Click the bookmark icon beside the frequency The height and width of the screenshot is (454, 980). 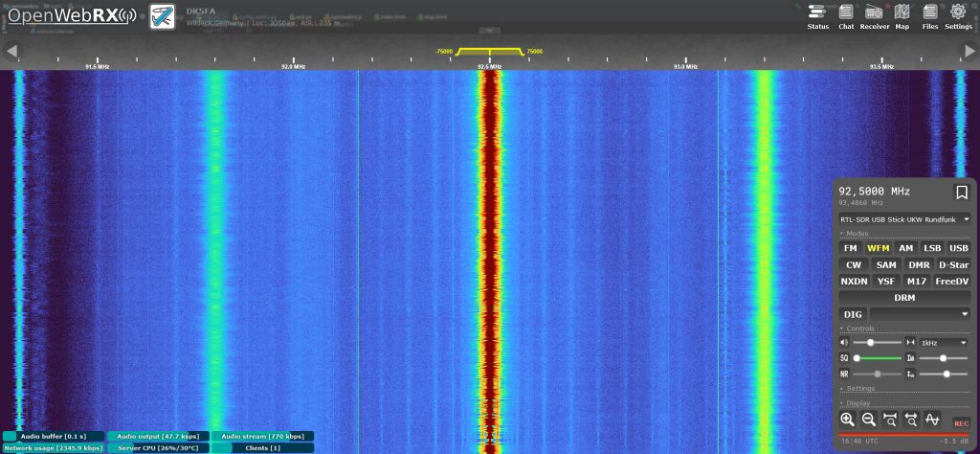961,192
